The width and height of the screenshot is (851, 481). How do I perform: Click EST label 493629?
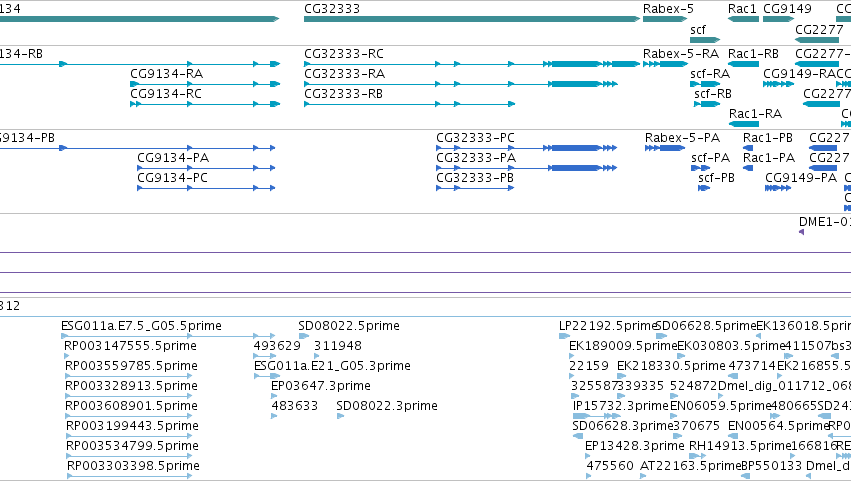click(277, 346)
